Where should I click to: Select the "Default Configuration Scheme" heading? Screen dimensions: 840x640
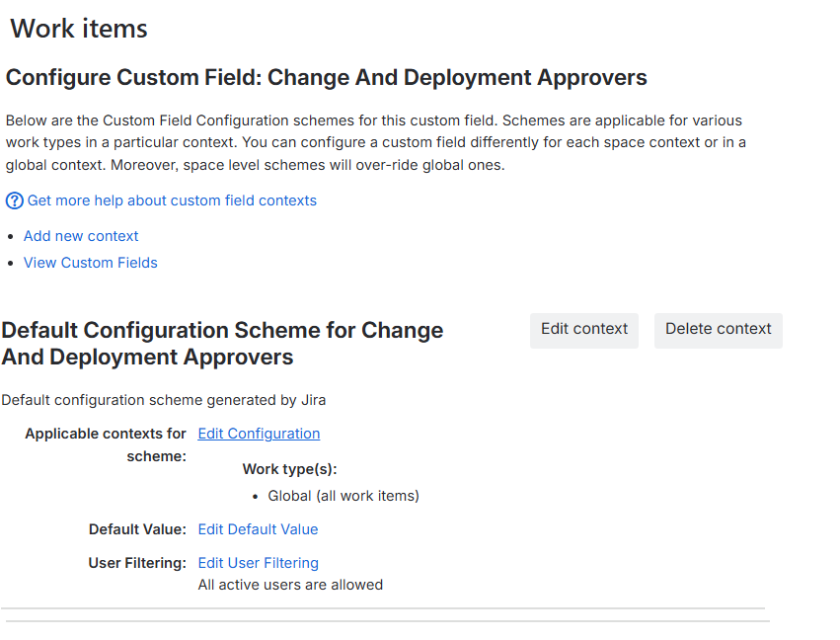[x=222, y=343]
